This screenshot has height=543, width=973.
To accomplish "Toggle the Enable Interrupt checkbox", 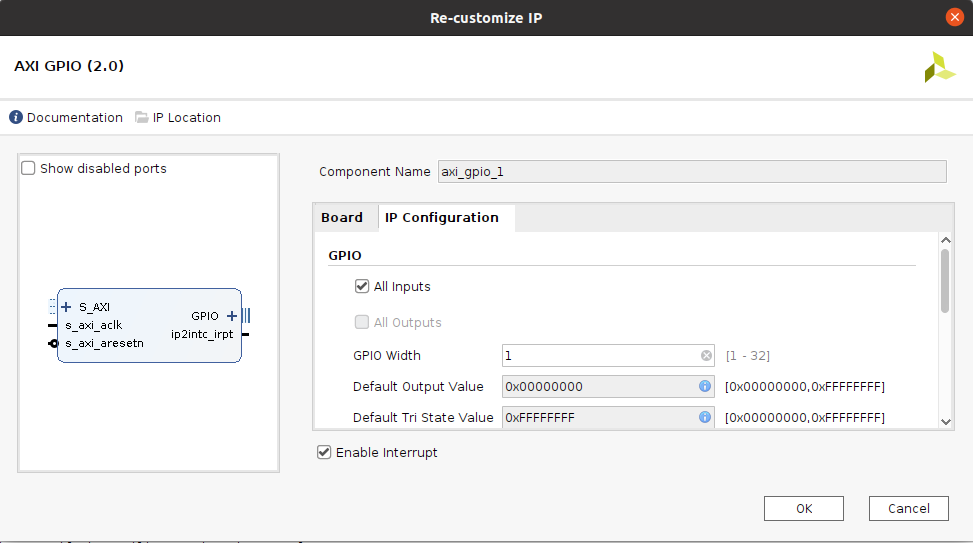I will coord(324,452).
